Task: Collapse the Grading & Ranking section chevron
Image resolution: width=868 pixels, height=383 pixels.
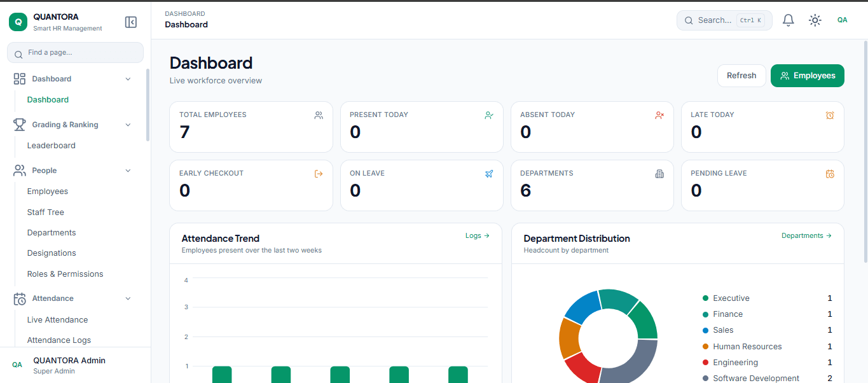Action: pyautogui.click(x=128, y=125)
